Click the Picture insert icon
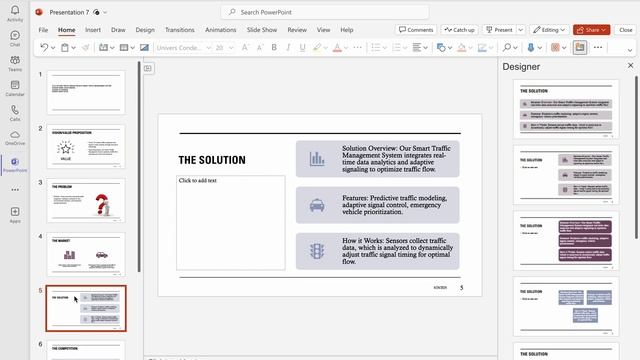The image size is (640, 360). coord(144,48)
